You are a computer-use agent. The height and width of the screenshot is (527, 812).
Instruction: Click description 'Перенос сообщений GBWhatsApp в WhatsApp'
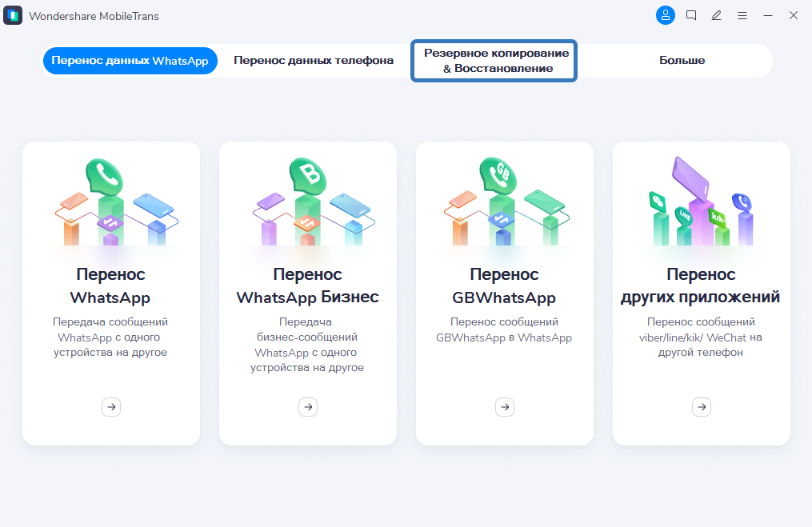[504, 329]
